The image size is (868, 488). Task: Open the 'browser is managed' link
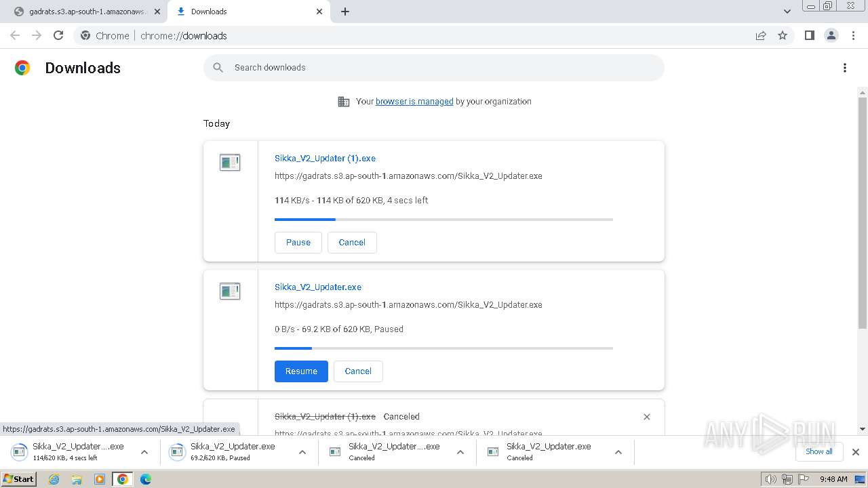coord(414,102)
